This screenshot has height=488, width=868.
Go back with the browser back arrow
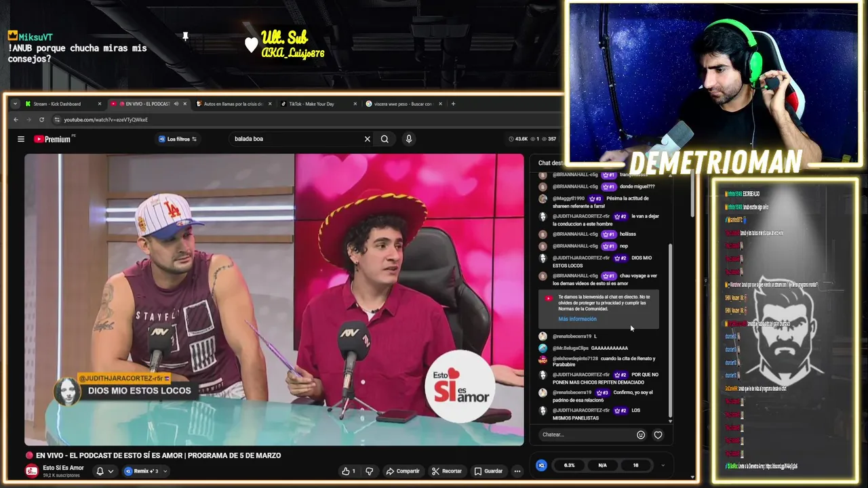[x=16, y=120]
